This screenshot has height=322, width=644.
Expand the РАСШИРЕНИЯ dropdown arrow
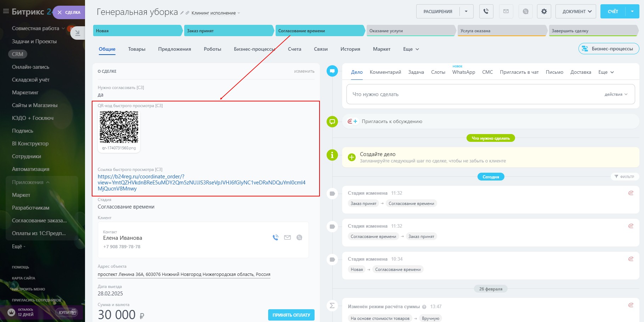pyautogui.click(x=466, y=11)
